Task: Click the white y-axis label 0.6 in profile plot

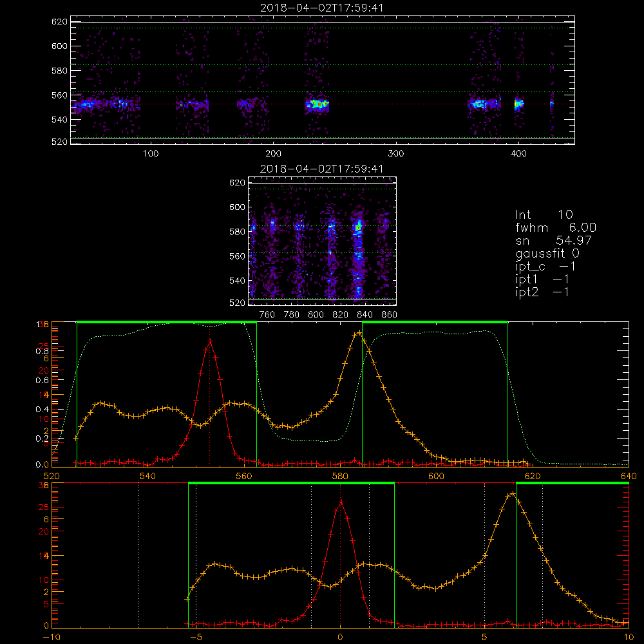Action: pos(43,381)
